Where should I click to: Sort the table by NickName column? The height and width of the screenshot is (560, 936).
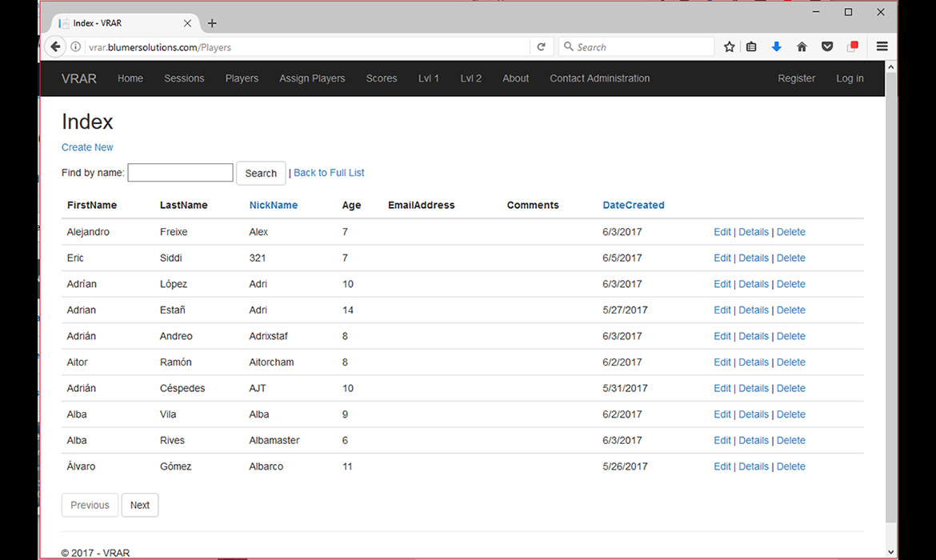tap(273, 206)
